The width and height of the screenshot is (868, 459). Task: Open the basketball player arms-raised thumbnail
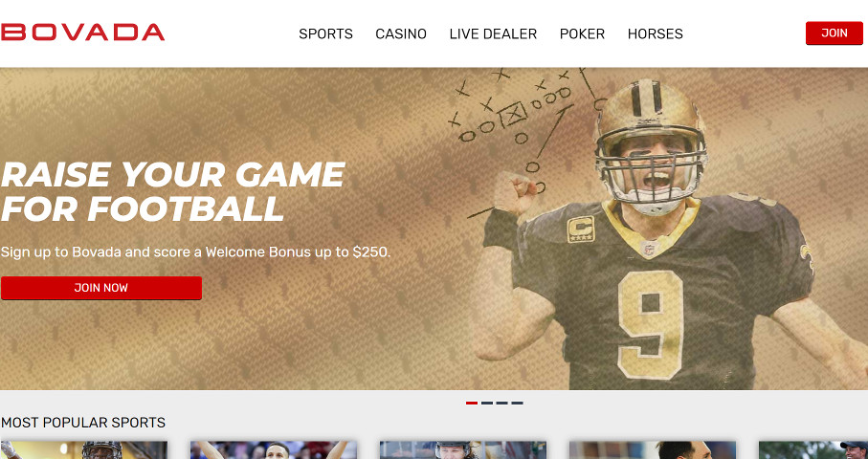(x=274, y=450)
